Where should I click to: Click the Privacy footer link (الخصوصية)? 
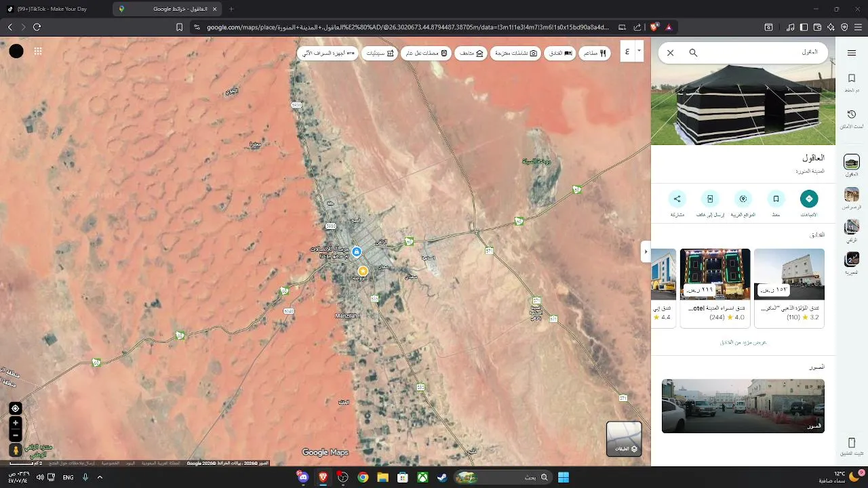click(x=111, y=463)
